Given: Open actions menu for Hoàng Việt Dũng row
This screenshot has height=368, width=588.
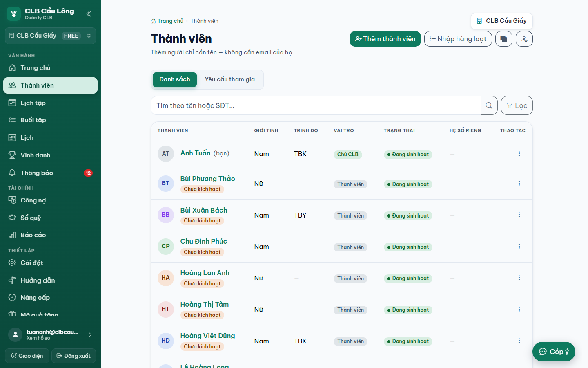Looking at the screenshot, I should 519,341.
